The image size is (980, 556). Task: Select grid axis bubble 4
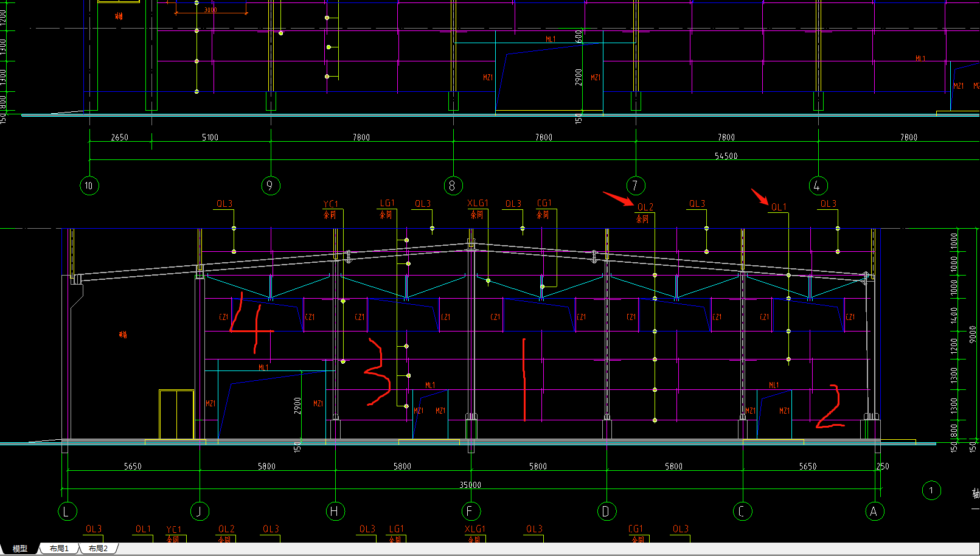pos(818,186)
